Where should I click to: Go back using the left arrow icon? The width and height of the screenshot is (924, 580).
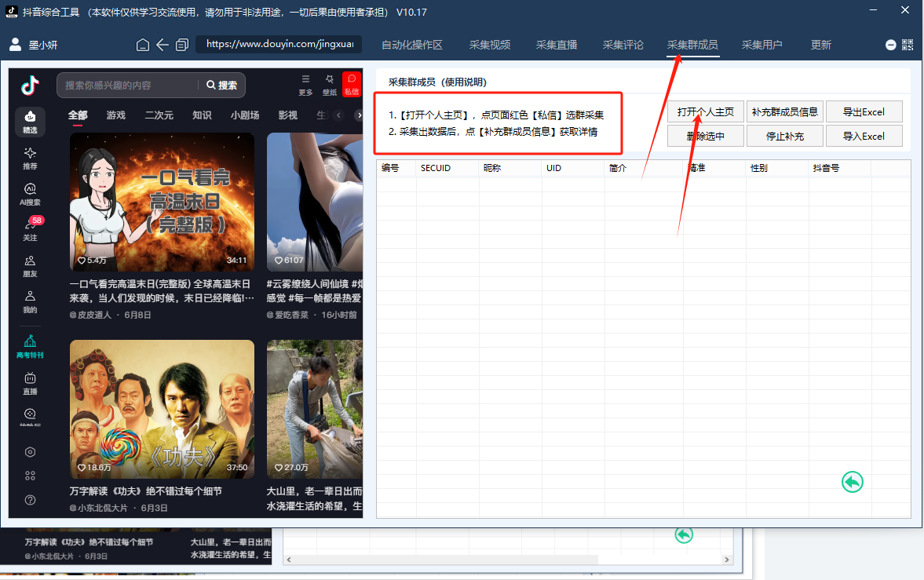click(x=163, y=45)
